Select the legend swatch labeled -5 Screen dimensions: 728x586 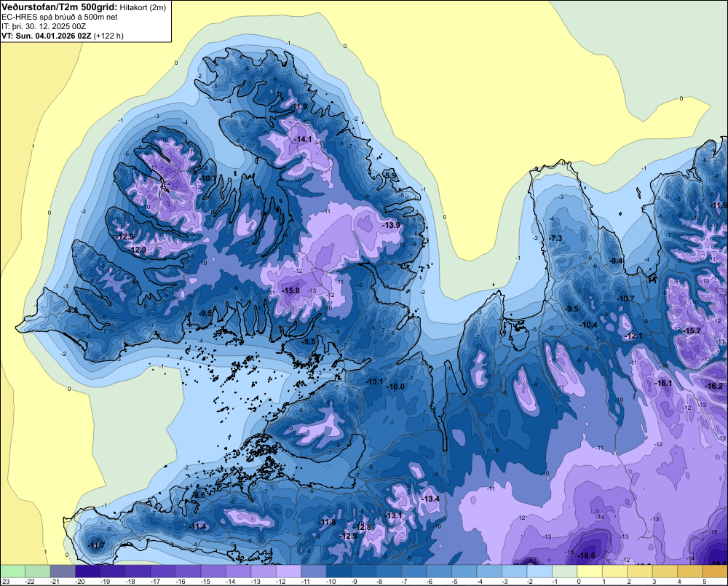point(464,571)
